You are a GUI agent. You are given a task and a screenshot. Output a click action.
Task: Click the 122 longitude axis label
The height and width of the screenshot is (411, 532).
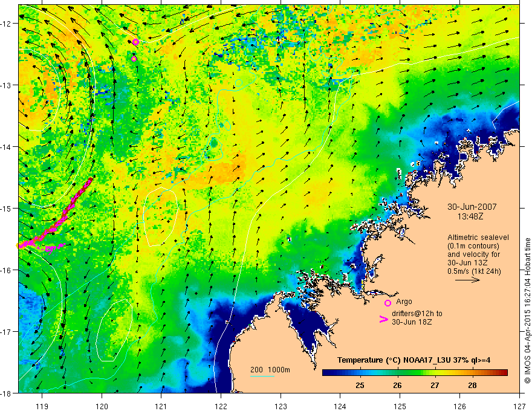[x=221, y=406]
